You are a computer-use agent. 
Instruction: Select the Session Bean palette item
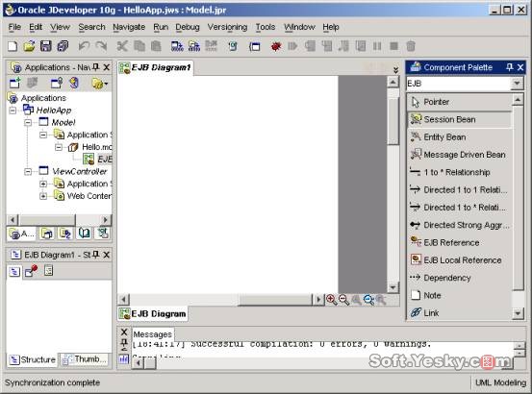click(x=460, y=119)
